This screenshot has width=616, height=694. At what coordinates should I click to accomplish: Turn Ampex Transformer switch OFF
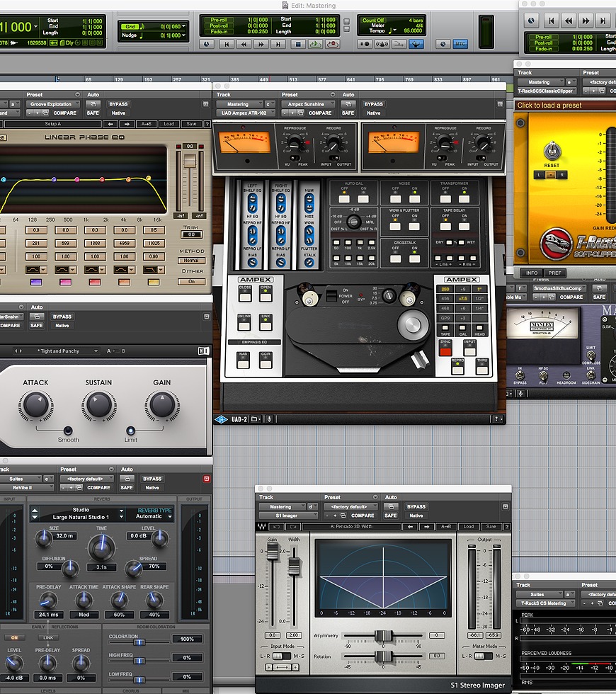[445, 199]
